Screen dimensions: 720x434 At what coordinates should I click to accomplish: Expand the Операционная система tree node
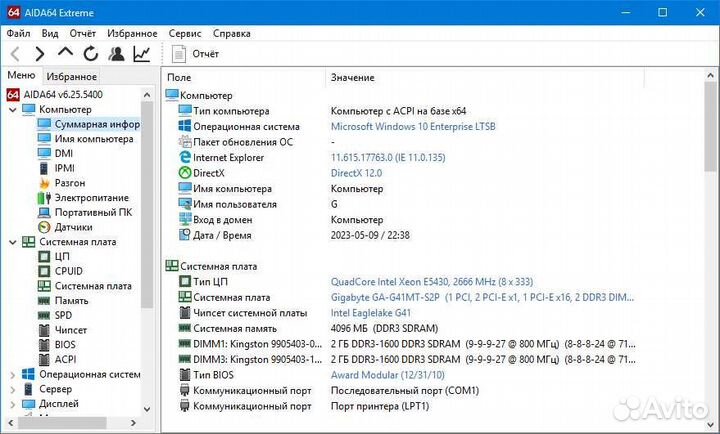pos(13,375)
